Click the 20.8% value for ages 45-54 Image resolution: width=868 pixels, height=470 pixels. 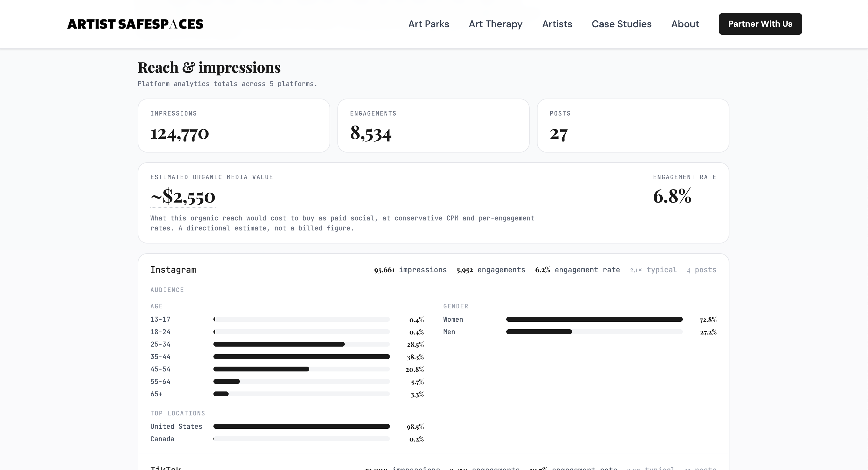point(414,369)
